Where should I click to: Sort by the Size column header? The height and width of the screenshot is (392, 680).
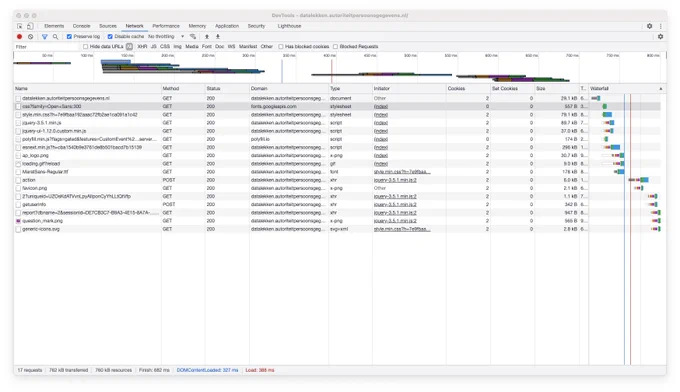[x=557, y=88]
